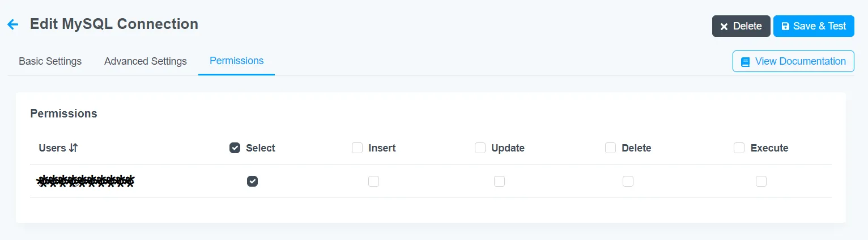Open View Documentation
The width and height of the screenshot is (868, 240).
click(793, 61)
